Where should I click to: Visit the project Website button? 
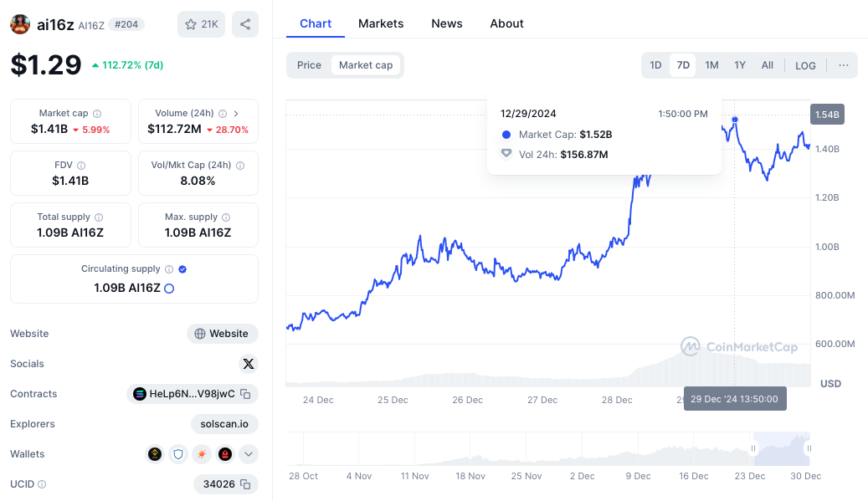223,334
